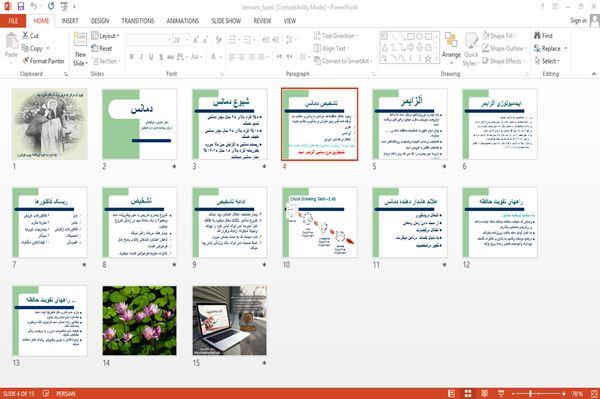Open the Select dropdown
The image size is (600, 399).
click(x=547, y=61)
